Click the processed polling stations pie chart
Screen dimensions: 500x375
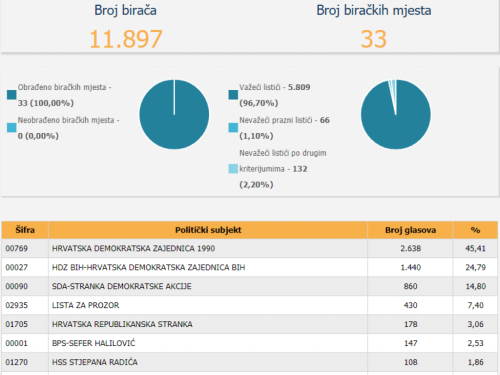point(174,114)
